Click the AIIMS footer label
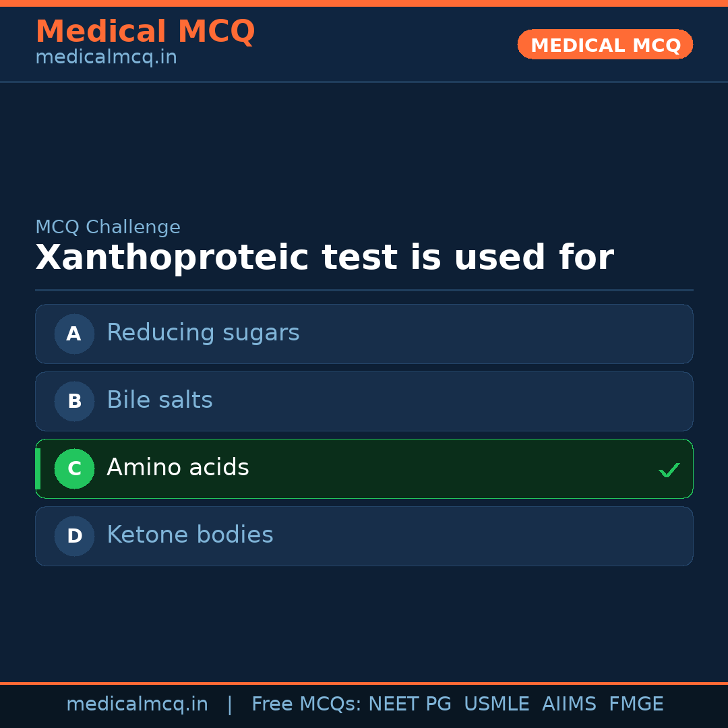This screenshot has height=728, width=728. [x=569, y=704]
